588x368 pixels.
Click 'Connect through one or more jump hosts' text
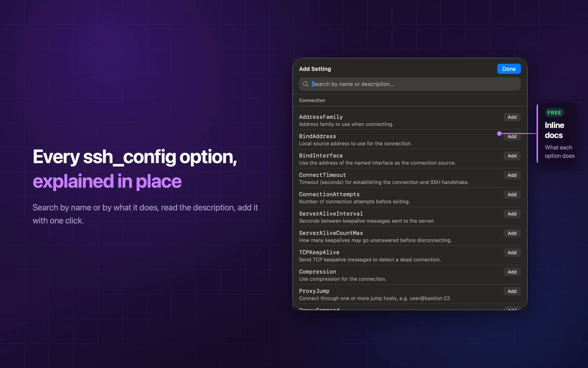[375, 298]
